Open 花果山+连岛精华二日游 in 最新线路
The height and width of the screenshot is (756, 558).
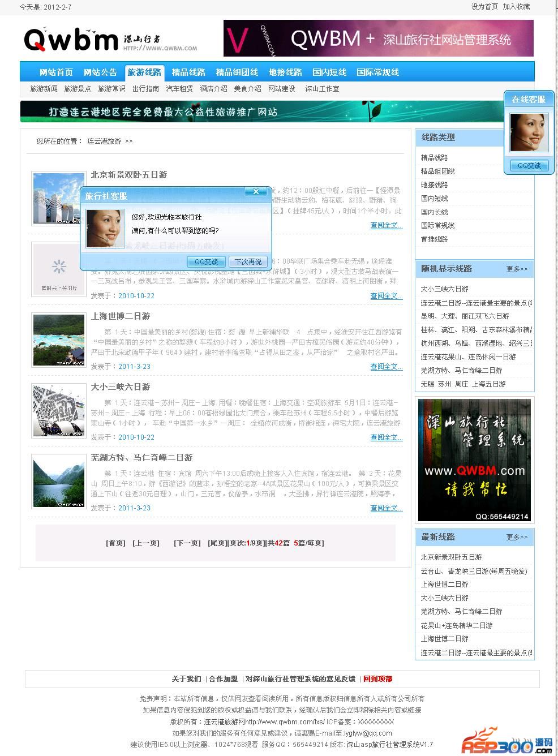click(x=456, y=626)
